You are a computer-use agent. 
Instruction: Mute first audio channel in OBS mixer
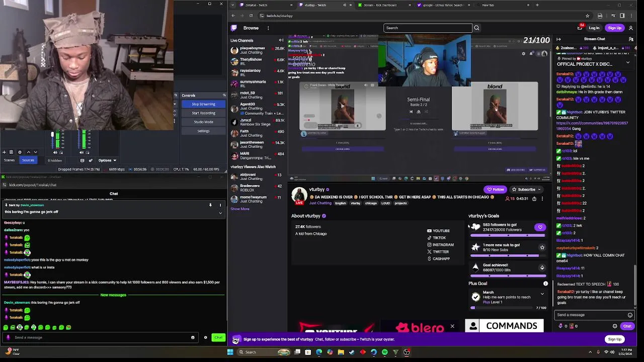click(x=55, y=152)
